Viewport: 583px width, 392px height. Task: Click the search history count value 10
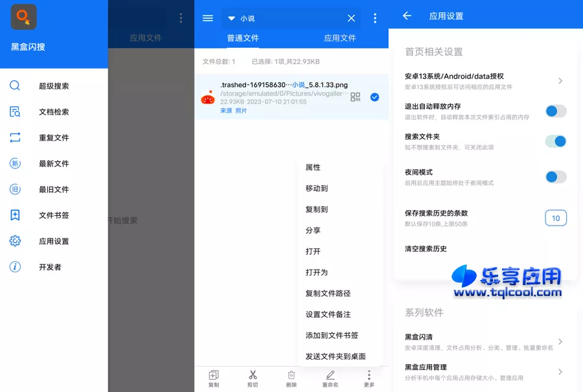click(555, 218)
